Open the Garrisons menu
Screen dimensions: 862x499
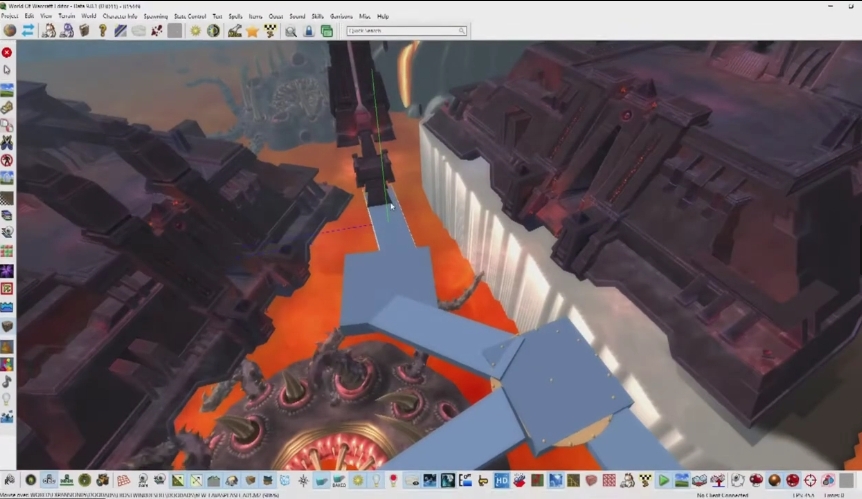pos(341,16)
